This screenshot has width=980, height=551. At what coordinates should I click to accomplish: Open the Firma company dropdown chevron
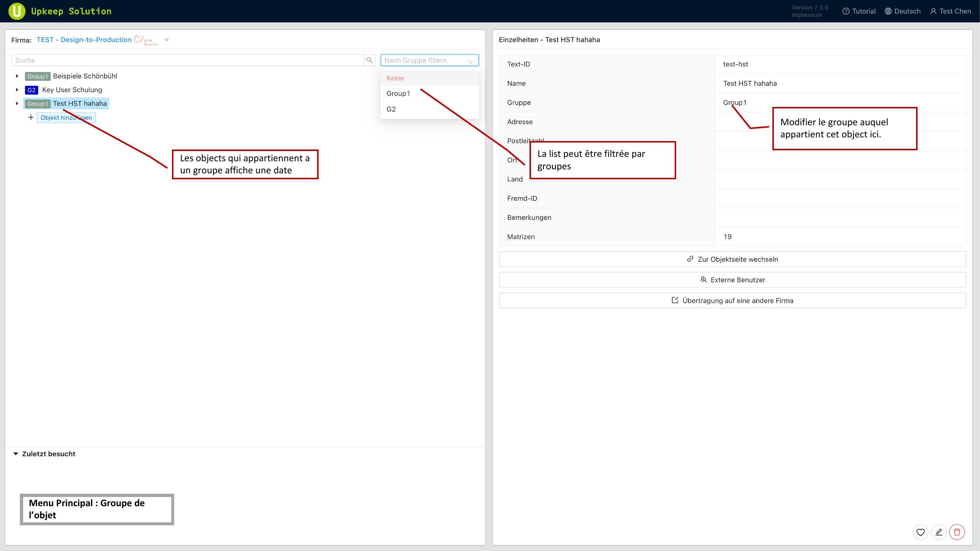coord(166,40)
